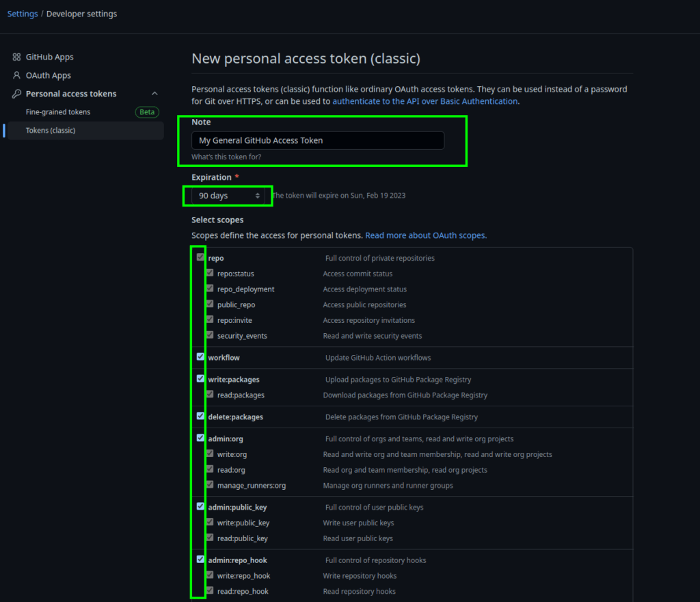Viewport: 700px width, 602px height.
Task: Click the Beta badge beside Fine-grained tokens
Action: 147,112
